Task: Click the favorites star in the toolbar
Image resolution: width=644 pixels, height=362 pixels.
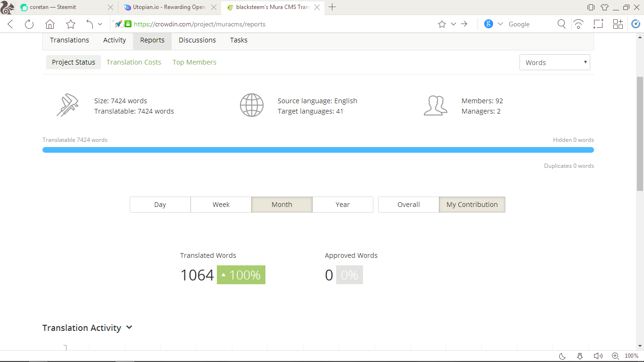Action: point(71,24)
